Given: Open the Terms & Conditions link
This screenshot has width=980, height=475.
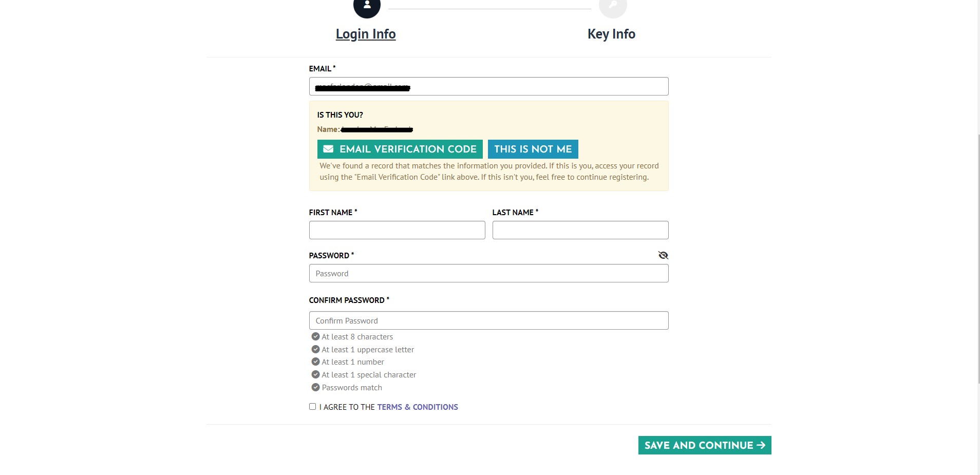Looking at the screenshot, I should (417, 407).
